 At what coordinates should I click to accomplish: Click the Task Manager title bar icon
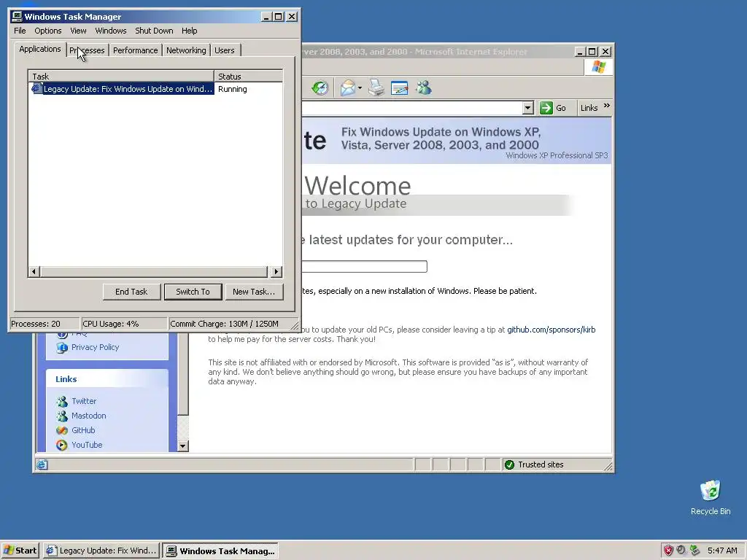17,17
